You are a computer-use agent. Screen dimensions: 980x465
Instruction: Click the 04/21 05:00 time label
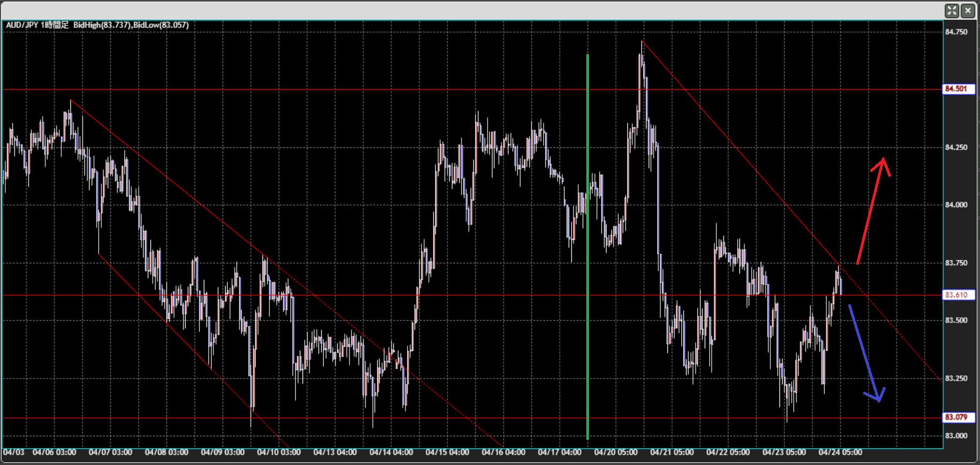tap(672, 452)
